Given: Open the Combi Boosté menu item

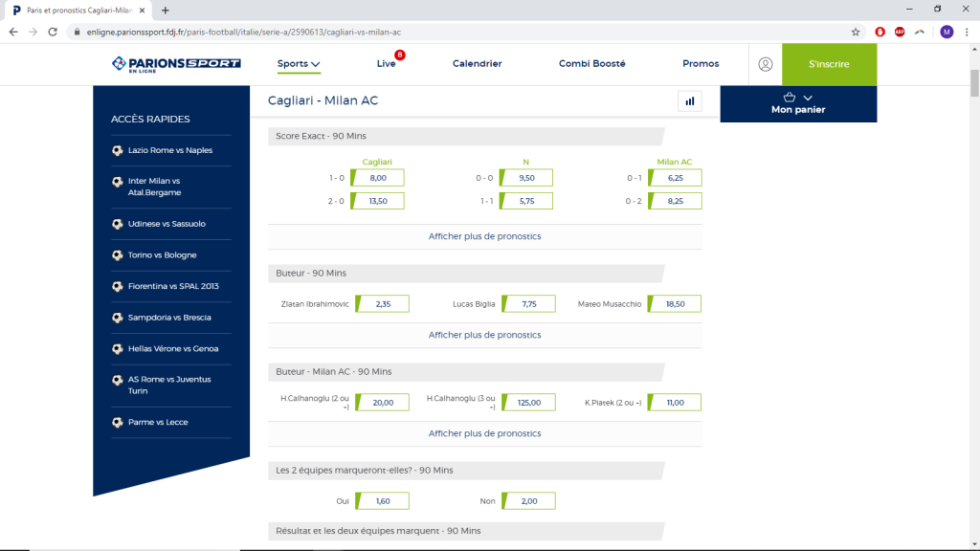Looking at the screenshot, I should tap(591, 64).
